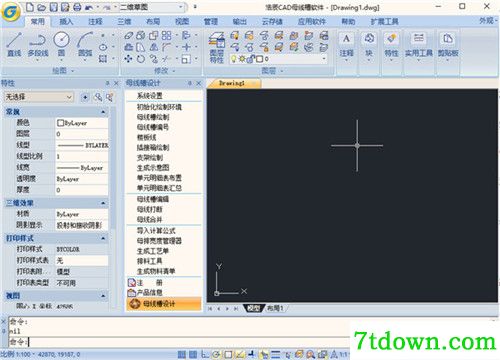
Task: Toggle object snap square icon in status bar
Action: [x=228, y=354]
